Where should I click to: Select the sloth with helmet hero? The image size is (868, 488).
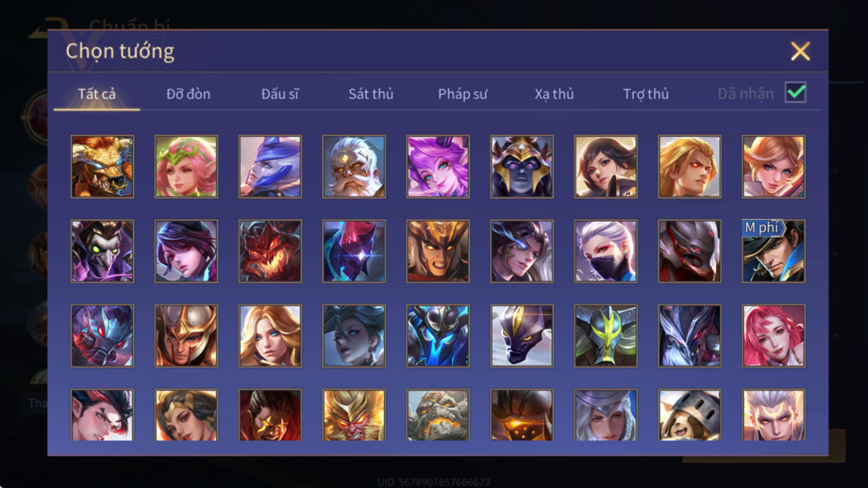690,415
